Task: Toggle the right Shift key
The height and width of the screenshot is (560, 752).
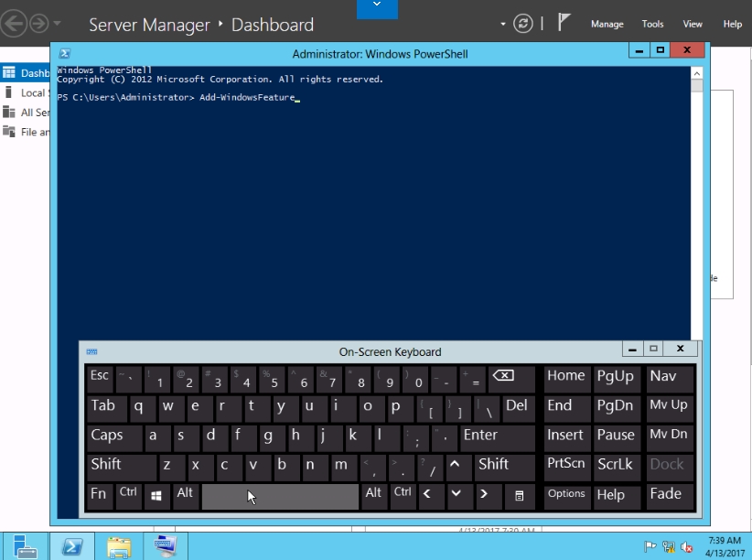Action: click(x=504, y=467)
